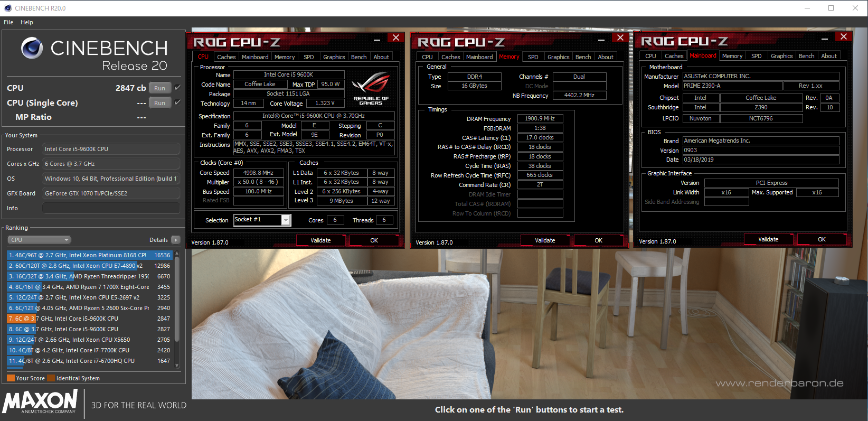
Task: Click the MAXON logo at bottom left
Action: point(41,402)
